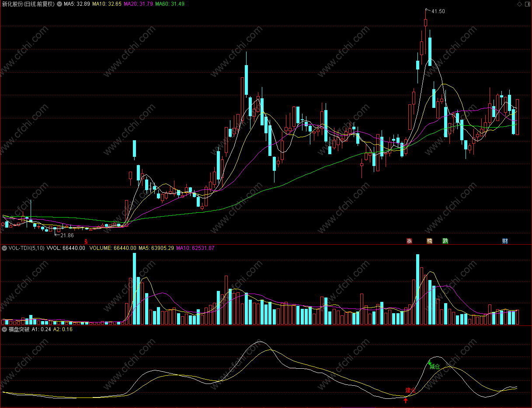The width and height of the screenshot is (532, 408).
Task: Select the MA5 value label
Action: coord(77,4)
